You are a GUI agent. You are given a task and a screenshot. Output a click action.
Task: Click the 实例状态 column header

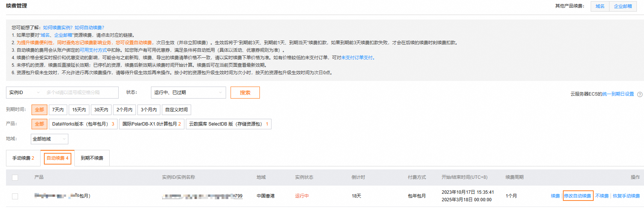coord(304,177)
